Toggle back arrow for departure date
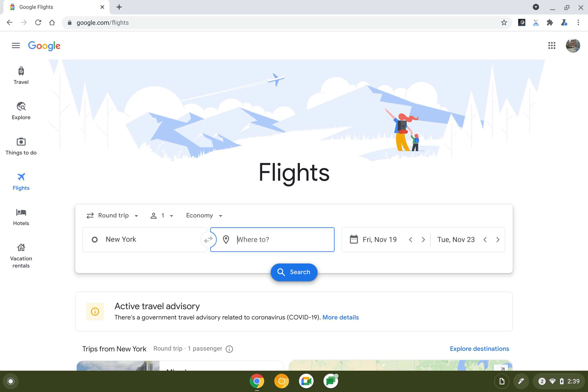The height and width of the screenshot is (392, 588). pyautogui.click(x=410, y=239)
